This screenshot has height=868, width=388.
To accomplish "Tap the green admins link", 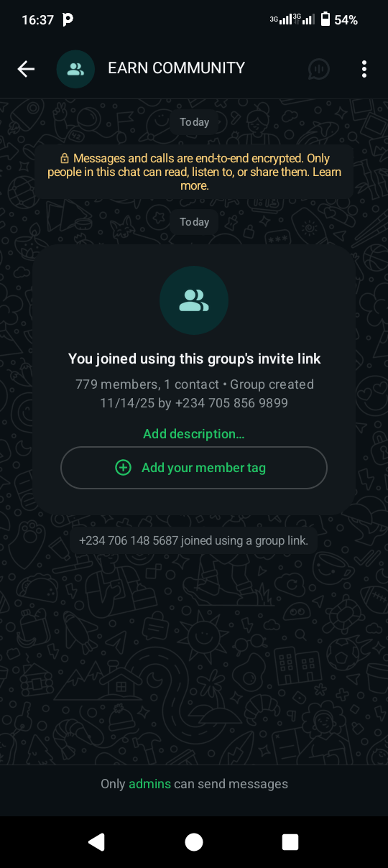I will point(149,784).
